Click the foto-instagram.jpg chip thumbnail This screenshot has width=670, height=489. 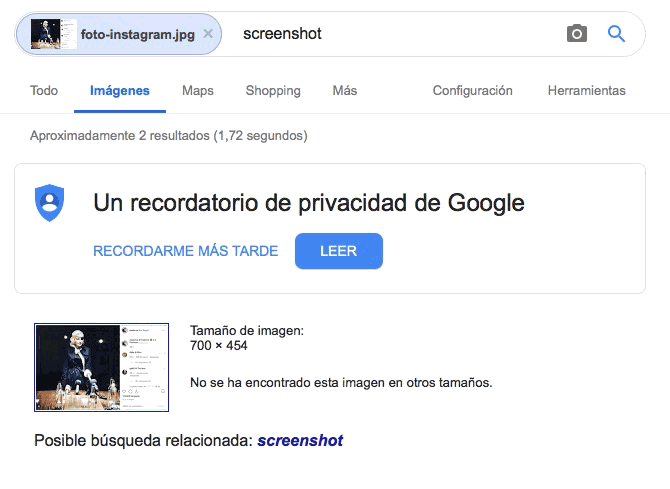pos(54,34)
